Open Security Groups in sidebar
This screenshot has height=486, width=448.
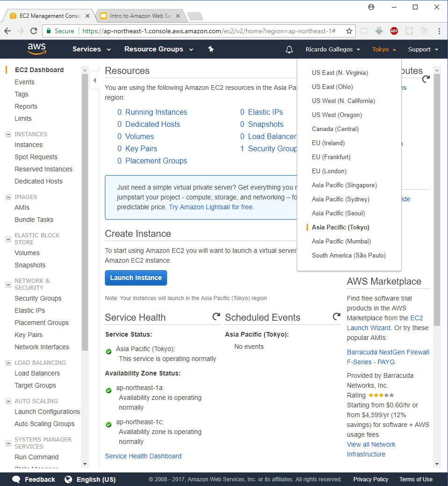[38, 298]
